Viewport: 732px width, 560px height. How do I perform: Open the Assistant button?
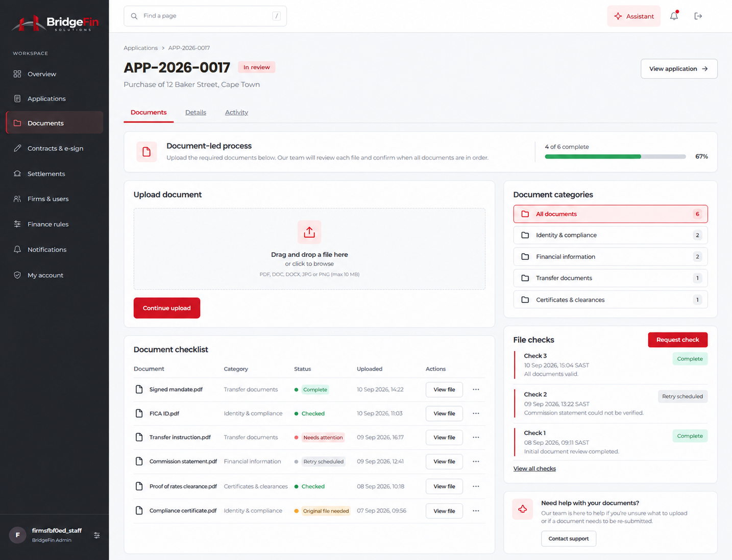tap(633, 16)
